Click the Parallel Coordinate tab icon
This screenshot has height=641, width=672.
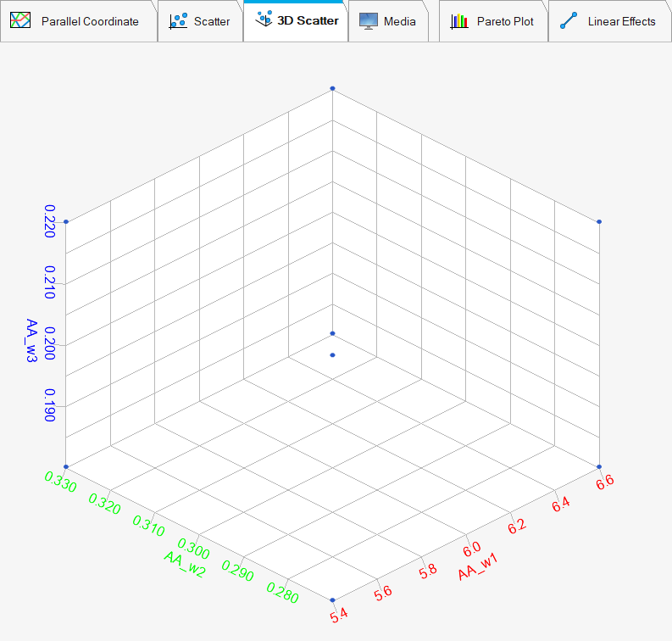coord(21,21)
